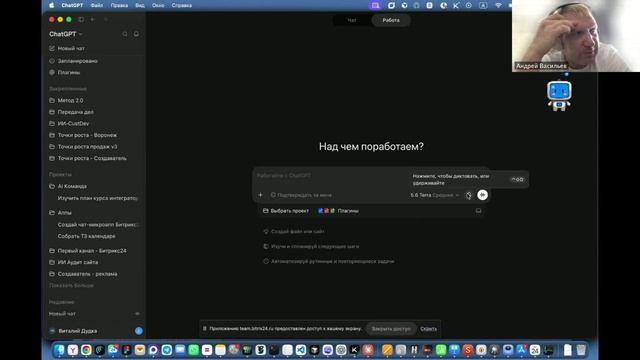Toggle Подтверждать за меня option
640x360 pixels.
click(301, 195)
